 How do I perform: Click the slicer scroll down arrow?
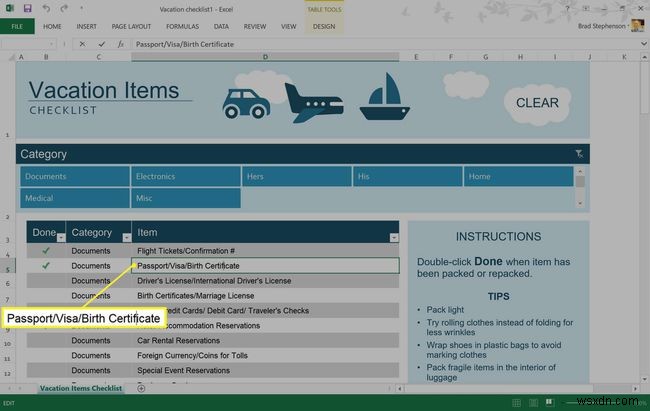click(580, 203)
